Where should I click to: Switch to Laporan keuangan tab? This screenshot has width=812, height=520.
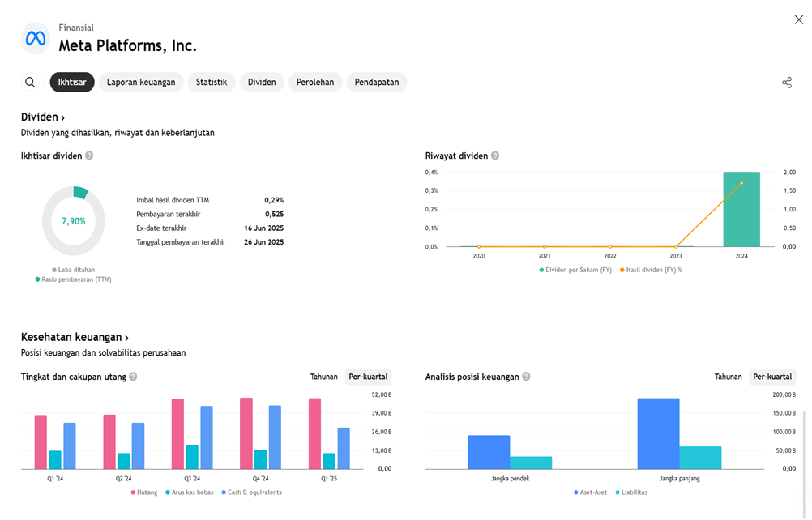coord(141,83)
